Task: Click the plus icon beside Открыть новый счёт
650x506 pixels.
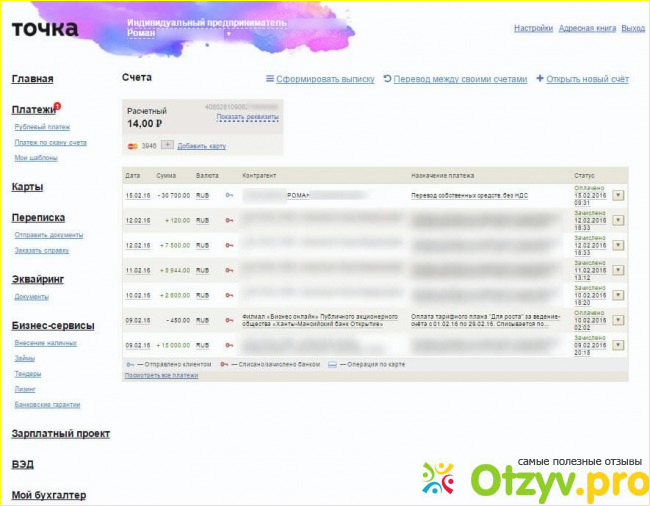Action: [540, 79]
